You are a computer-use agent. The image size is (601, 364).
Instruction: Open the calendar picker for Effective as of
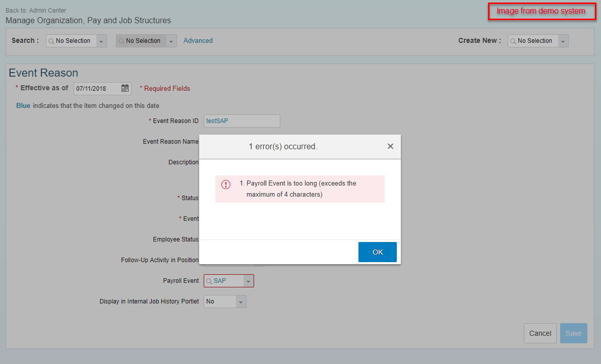(x=125, y=88)
